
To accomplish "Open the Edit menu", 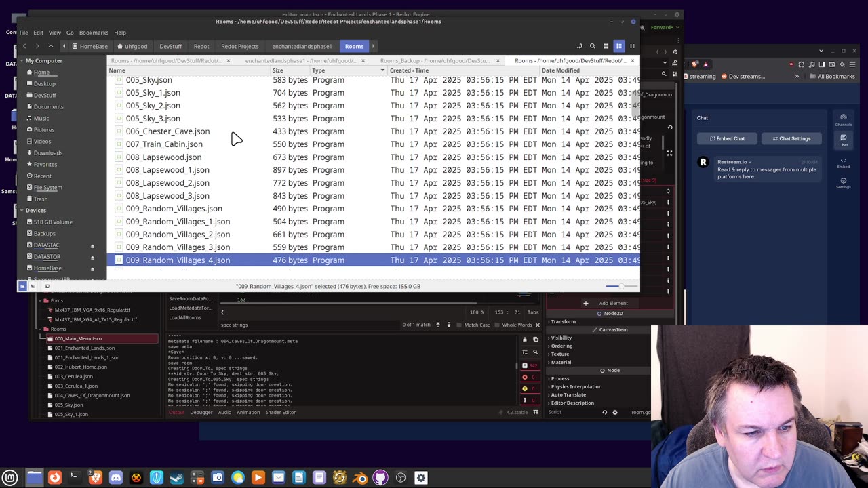I will pyautogui.click(x=39, y=33).
